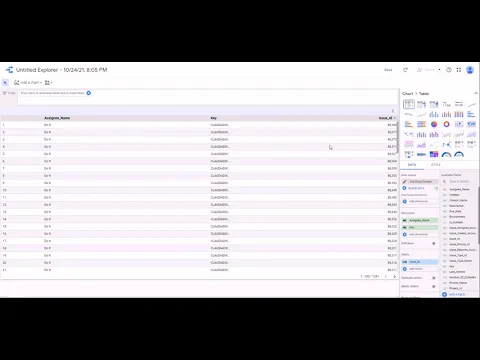Select the table with bars chart type
Viewport: 480px width, 360px height.
(421, 104)
